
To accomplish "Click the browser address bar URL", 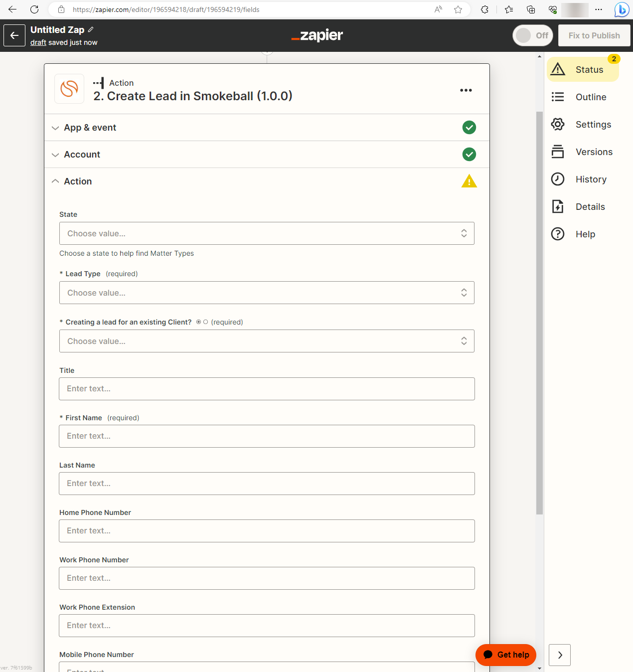I will click(x=166, y=9).
